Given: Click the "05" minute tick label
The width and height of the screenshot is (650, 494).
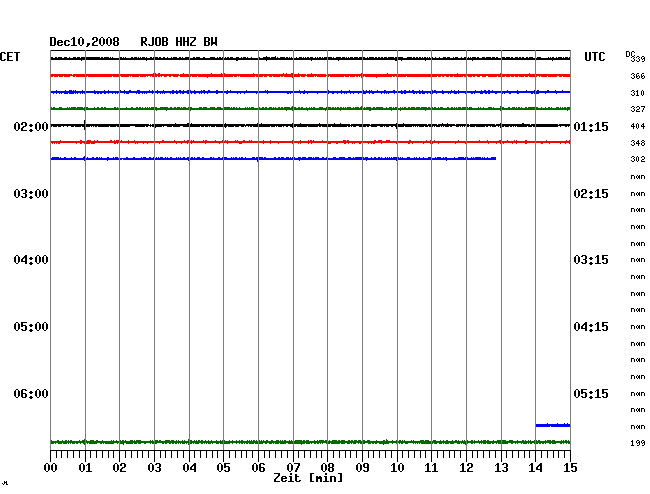Looking at the screenshot, I should click(223, 468).
